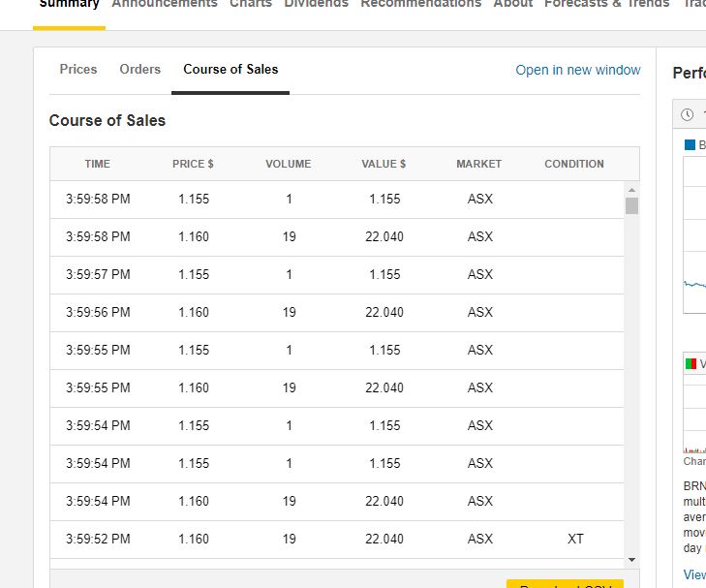The height and width of the screenshot is (588, 706).
Task: Open the Forecasts & Trends section
Action: point(606,4)
